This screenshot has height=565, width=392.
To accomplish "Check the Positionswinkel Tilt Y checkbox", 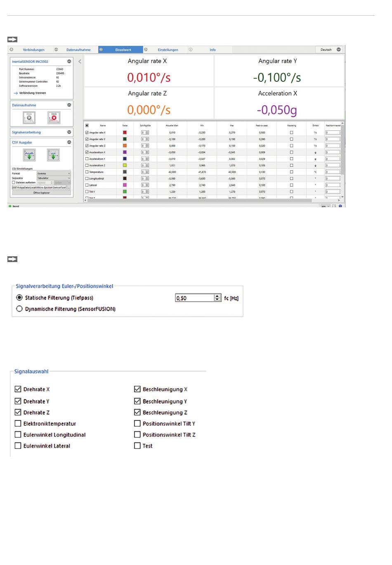I will click(137, 423).
